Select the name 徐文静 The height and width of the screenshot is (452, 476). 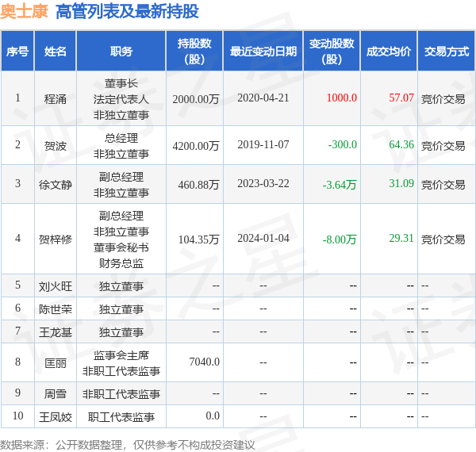[x=55, y=185]
